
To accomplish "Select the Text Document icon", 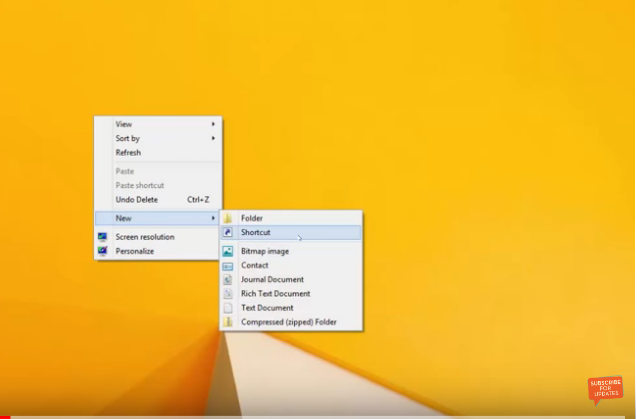I will [228, 308].
